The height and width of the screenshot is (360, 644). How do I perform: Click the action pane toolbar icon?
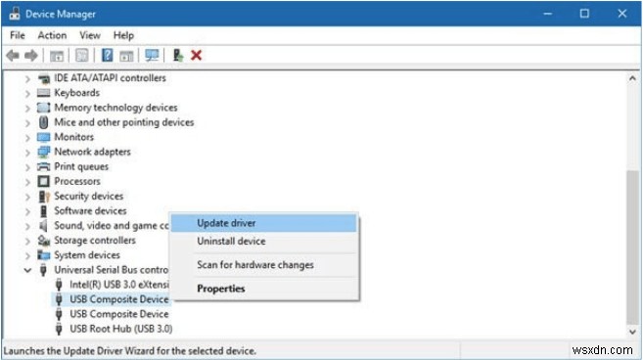click(126, 56)
